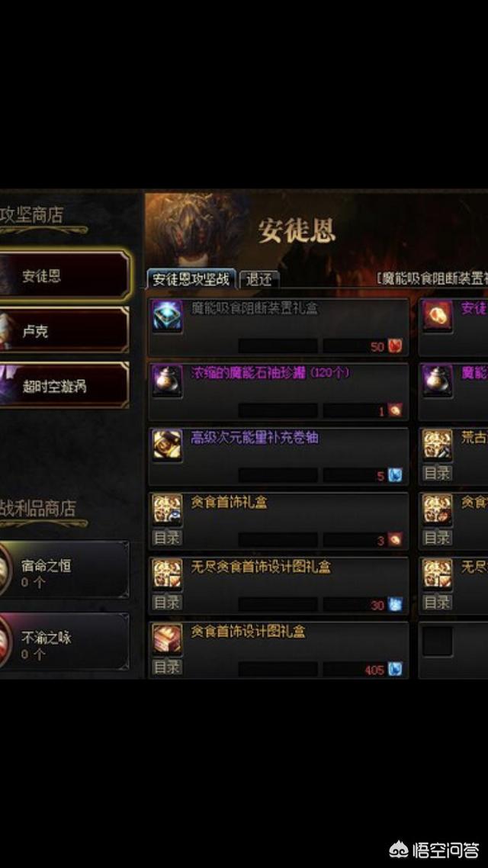
Task: Click the 贪食首饰设计图礼盒 box icon
Action: click(x=167, y=638)
